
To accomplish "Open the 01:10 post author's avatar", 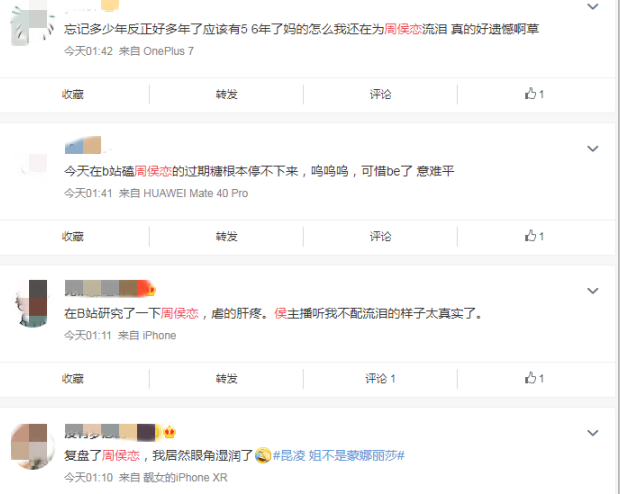I will (x=32, y=447).
